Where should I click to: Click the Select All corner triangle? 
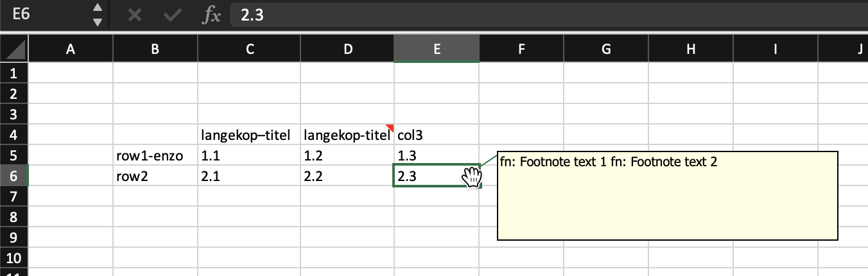pyautogui.click(x=14, y=49)
